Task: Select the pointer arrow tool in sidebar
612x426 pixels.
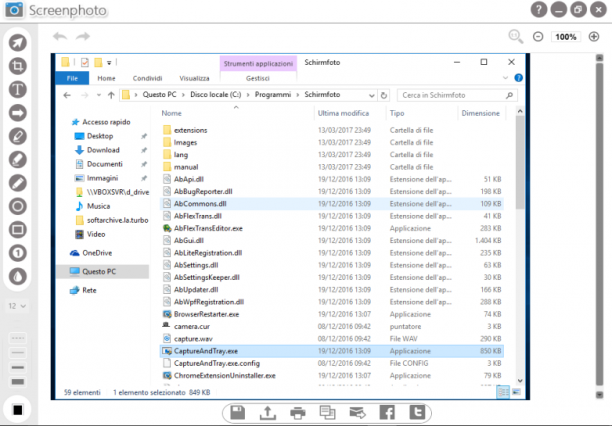Action: pos(18,43)
